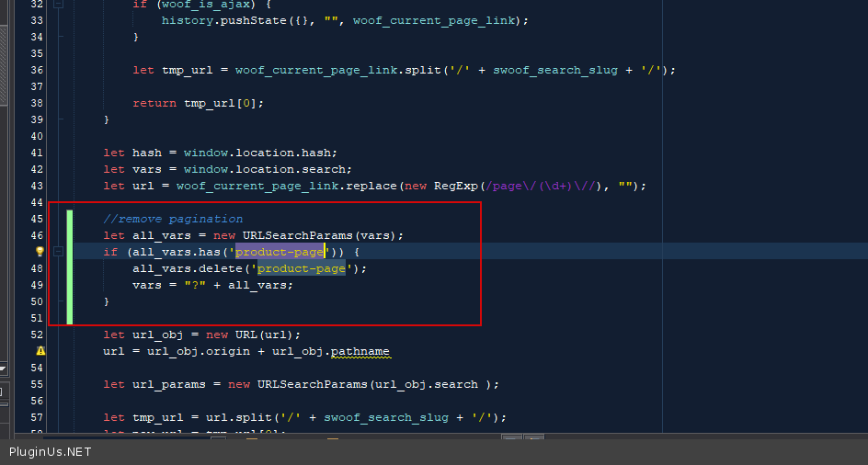Viewport: 868px width, 465px height.
Task: Click the PluginUs.NET label
Action: [51, 452]
